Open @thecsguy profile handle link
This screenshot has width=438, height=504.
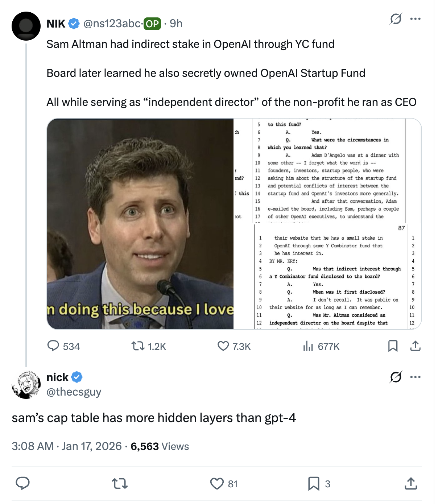(74, 392)
